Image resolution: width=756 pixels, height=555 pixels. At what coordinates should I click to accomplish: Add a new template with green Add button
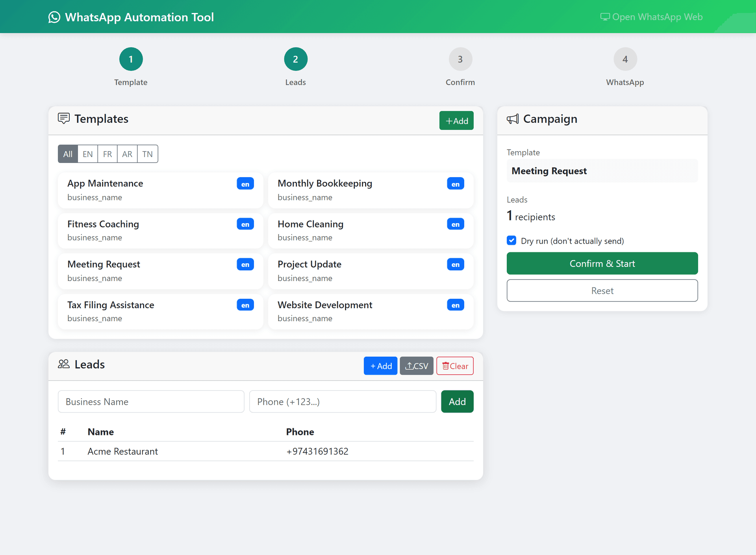(456, 120)
